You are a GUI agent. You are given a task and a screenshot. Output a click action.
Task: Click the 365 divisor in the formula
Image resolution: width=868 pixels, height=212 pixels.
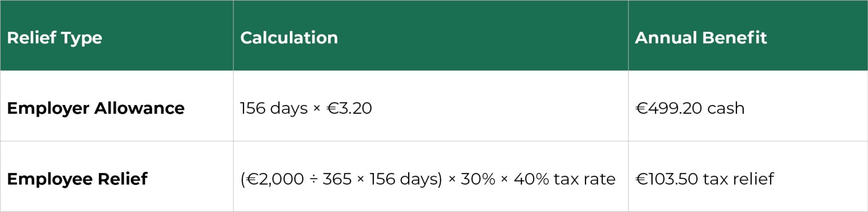337,179
